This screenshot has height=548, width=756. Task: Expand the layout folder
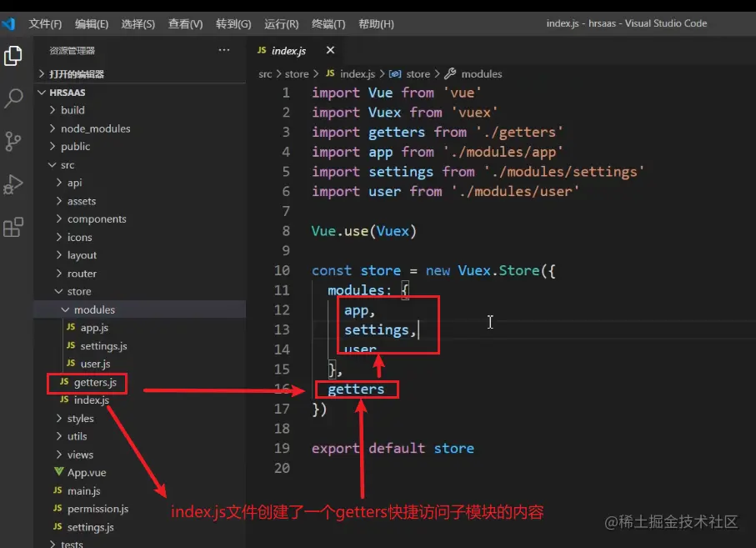[140, 254]
